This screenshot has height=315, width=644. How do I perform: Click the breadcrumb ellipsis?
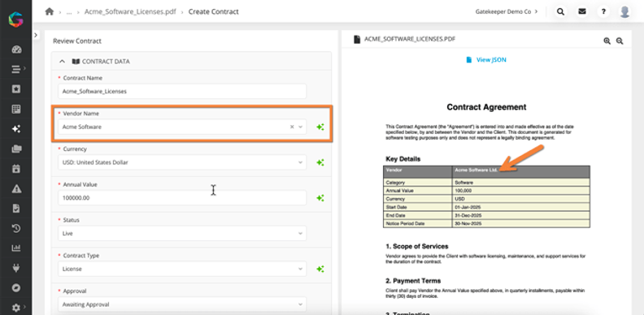[x=69, y=12]
